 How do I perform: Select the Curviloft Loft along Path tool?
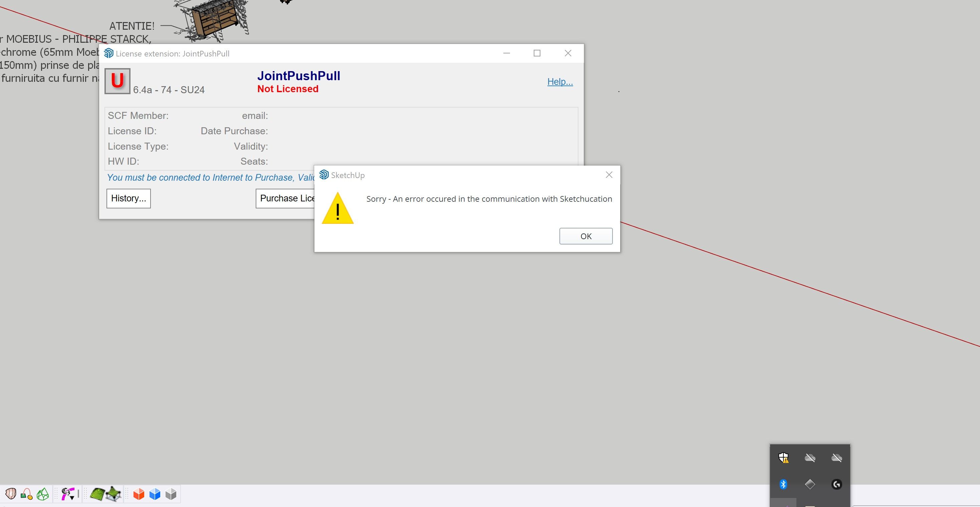pyautogui.click(x=27, y=494)
